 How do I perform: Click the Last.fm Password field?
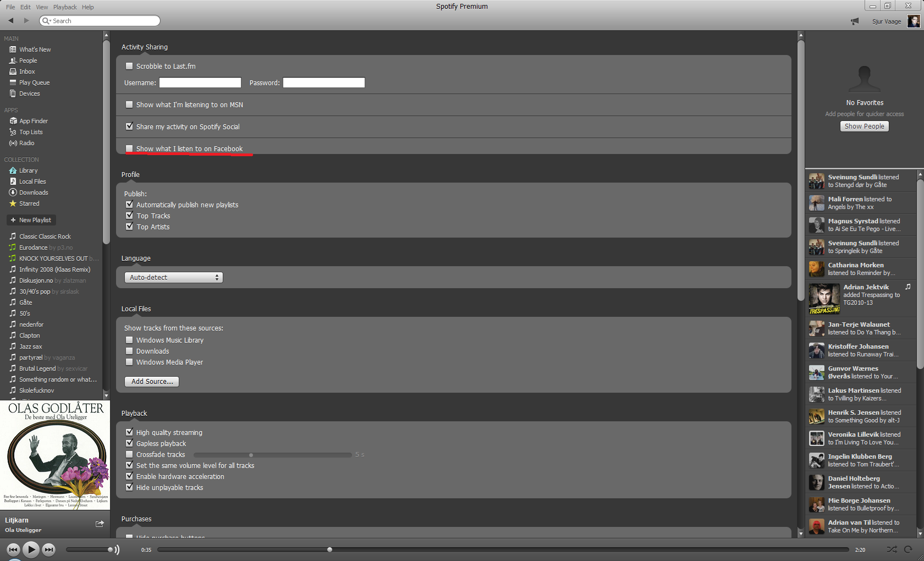[x=324, y=82]
